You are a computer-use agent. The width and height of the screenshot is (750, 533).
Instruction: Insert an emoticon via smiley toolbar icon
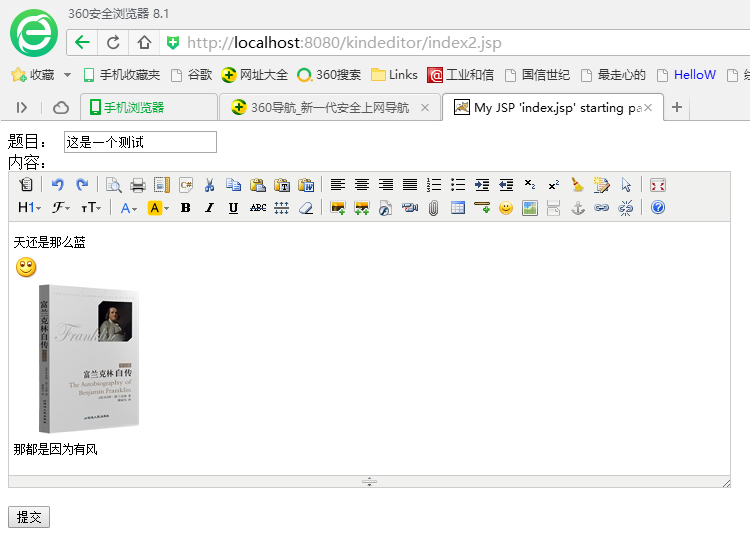click(x=506, y=208)
